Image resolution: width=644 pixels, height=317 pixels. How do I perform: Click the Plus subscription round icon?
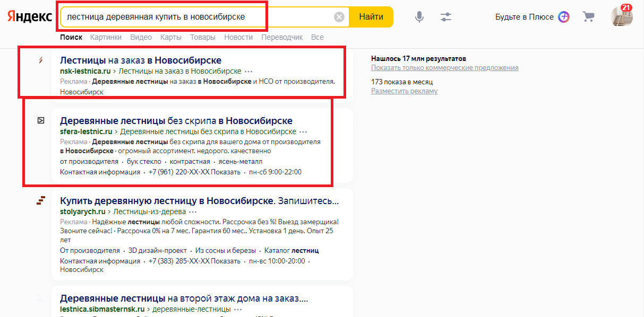click(564, 17)
